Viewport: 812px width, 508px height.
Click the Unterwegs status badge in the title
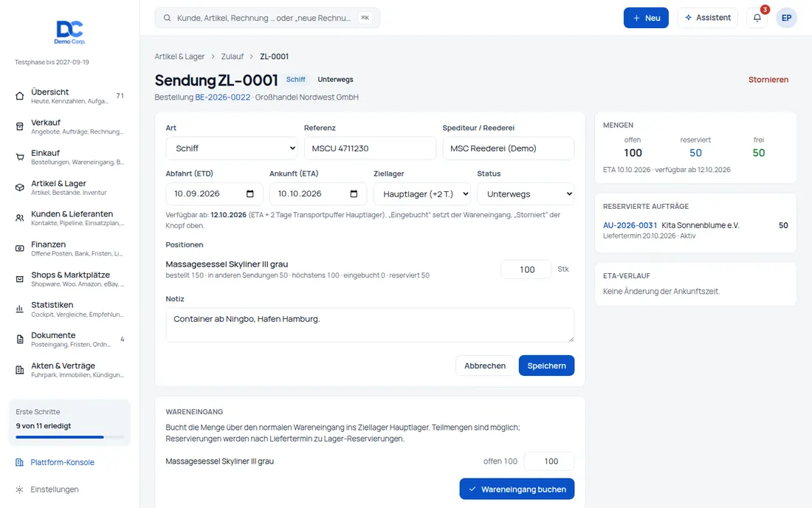[336, 79]
